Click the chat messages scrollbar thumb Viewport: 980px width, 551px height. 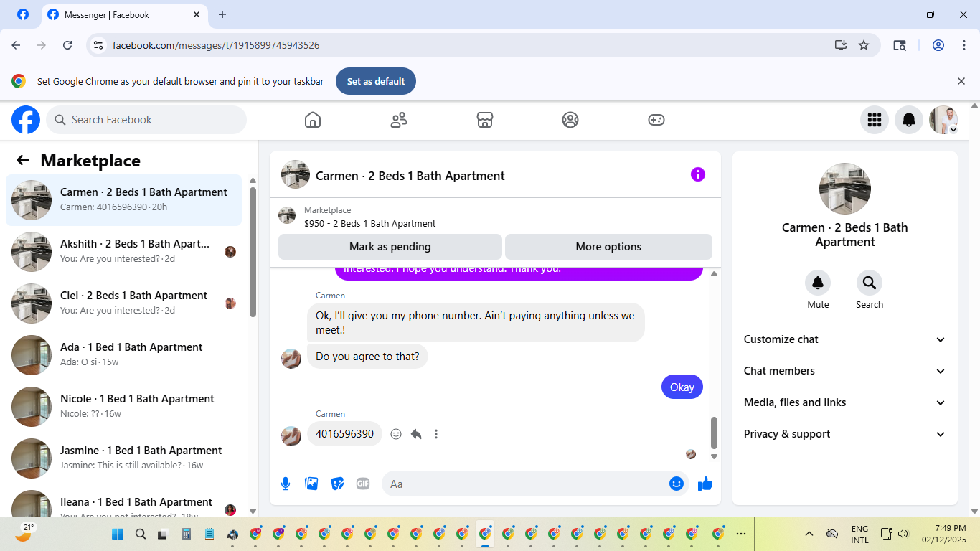point(714,433)
